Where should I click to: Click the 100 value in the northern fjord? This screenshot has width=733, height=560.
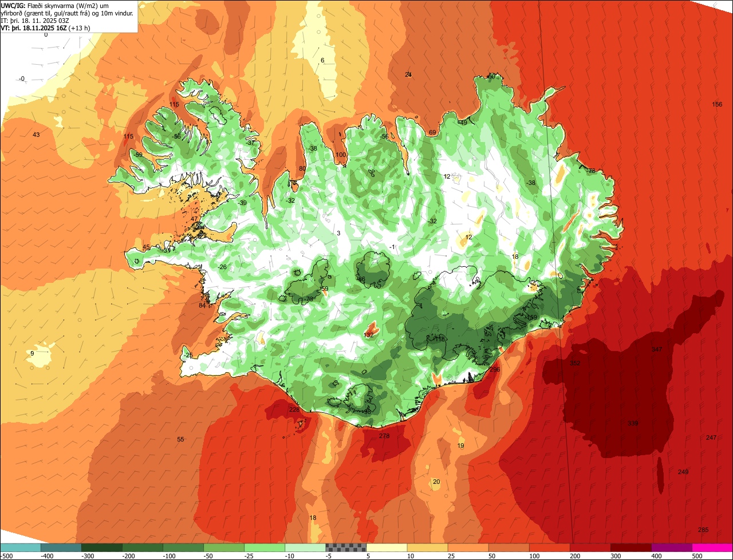coord(341,155)
